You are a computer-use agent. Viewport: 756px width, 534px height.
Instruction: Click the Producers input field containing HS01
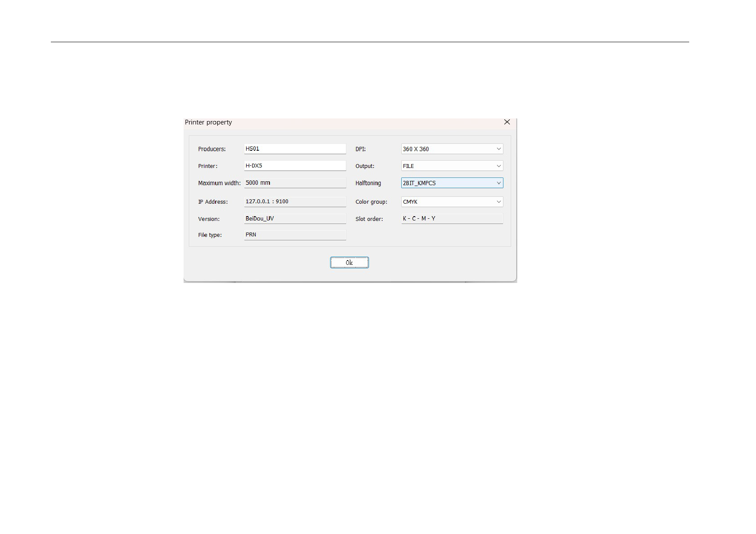295,149
